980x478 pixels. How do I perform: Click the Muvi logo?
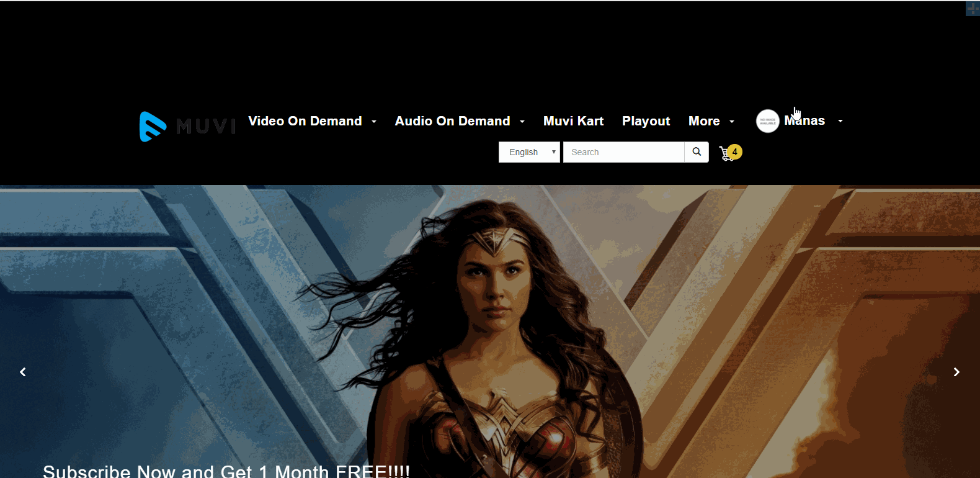[x=188, y=127]
